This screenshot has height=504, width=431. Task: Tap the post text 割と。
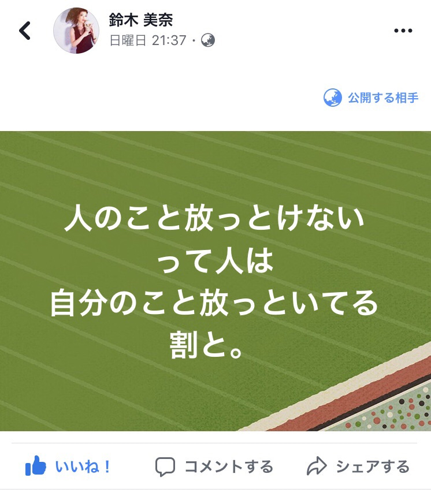coord(206,345)
